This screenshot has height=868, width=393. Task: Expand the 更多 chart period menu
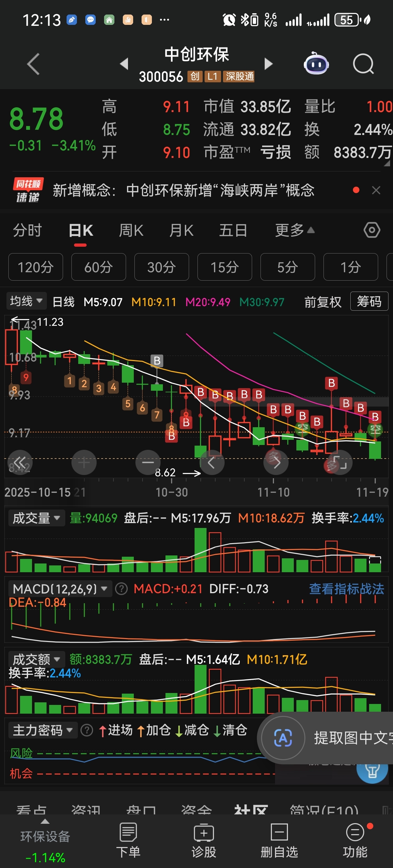coord(295,230)
